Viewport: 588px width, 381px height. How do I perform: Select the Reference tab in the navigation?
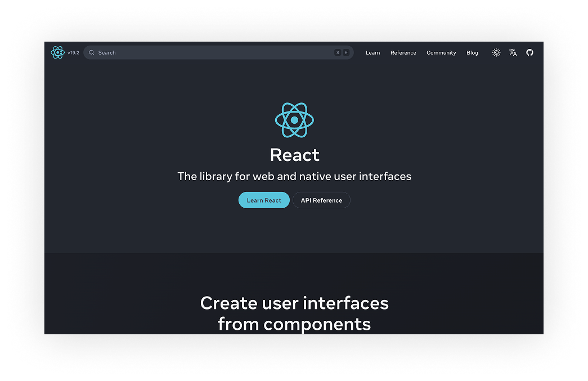[x=403, y=52]
